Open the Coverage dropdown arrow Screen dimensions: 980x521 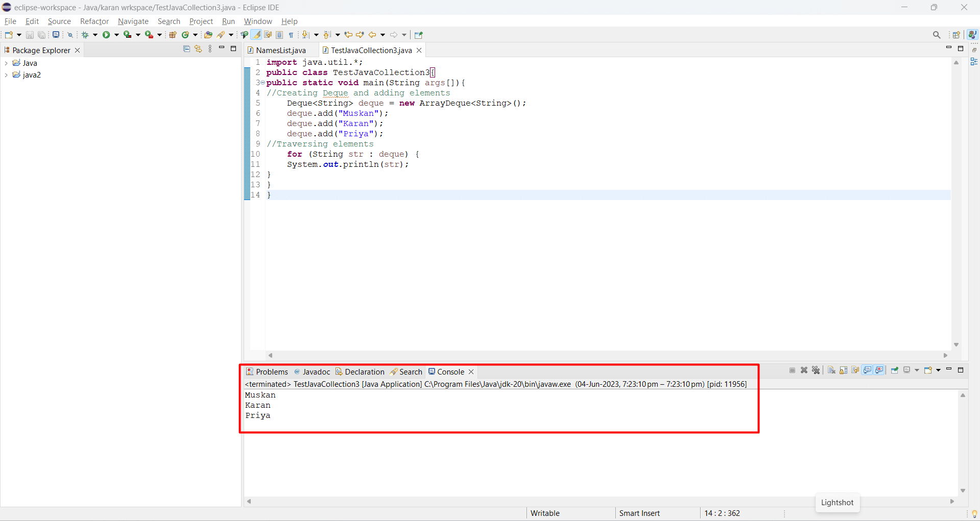point(138,35)
